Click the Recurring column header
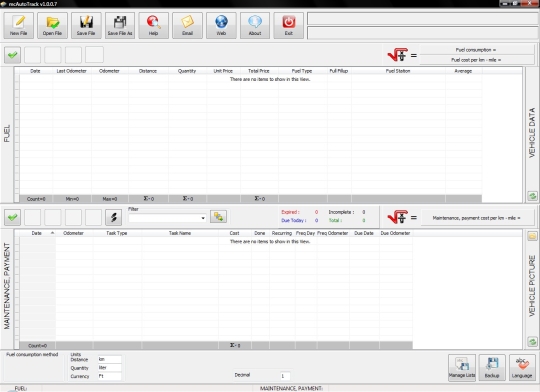 282,233
